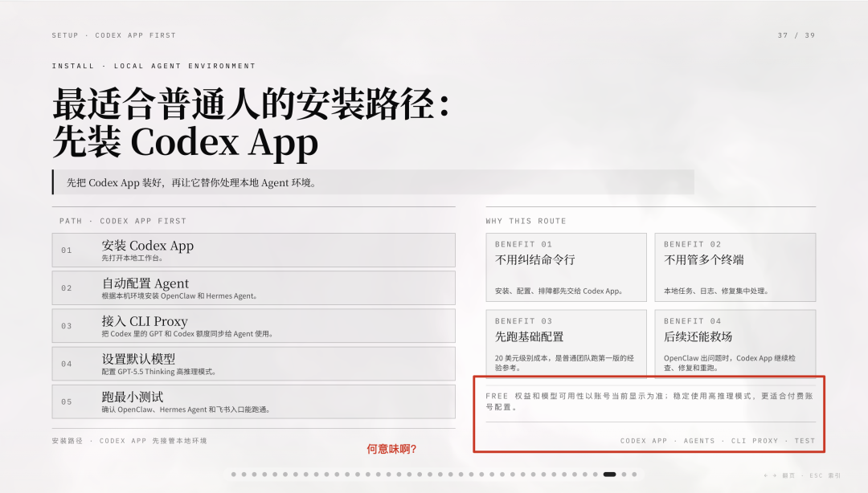Click the header SETUP · CODEX APP FIRST
The width and height of the screenshot is (868, 493).
click(114, 35)
